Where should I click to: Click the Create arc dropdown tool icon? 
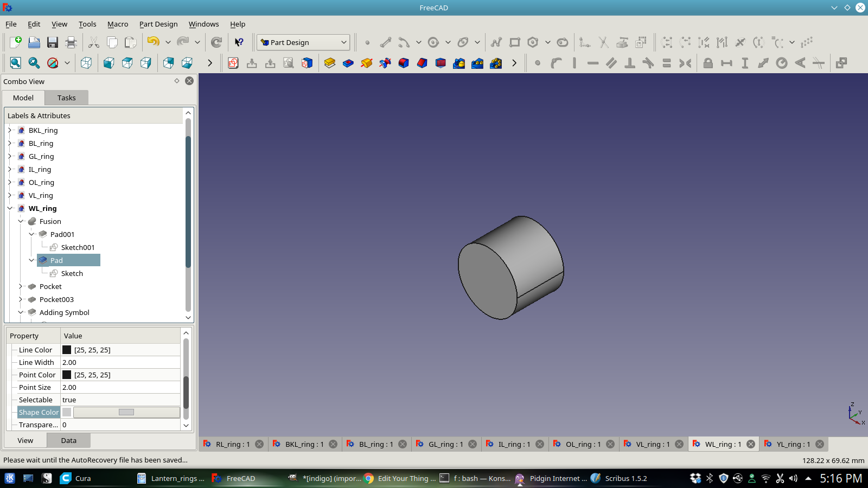pos(404,42)
